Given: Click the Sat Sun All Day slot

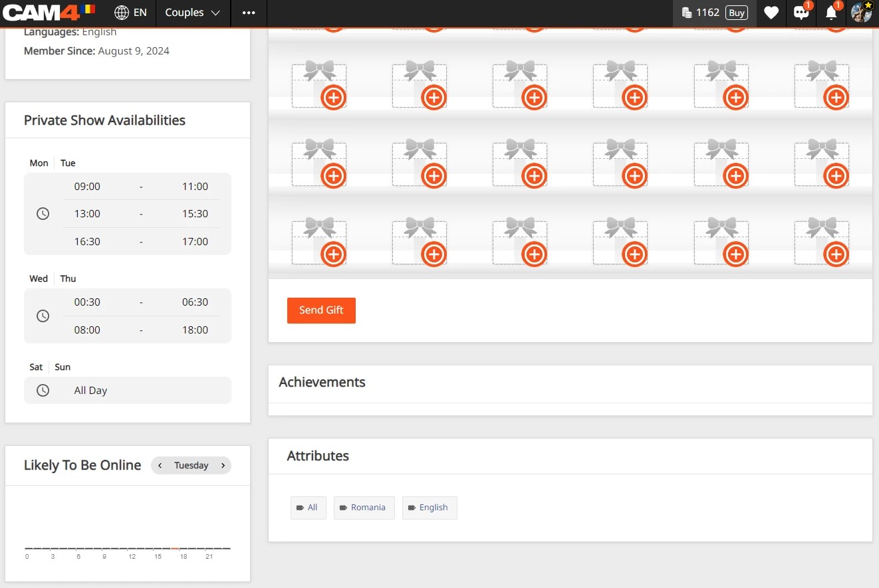Looking at the screenshot, I should 127,391.
